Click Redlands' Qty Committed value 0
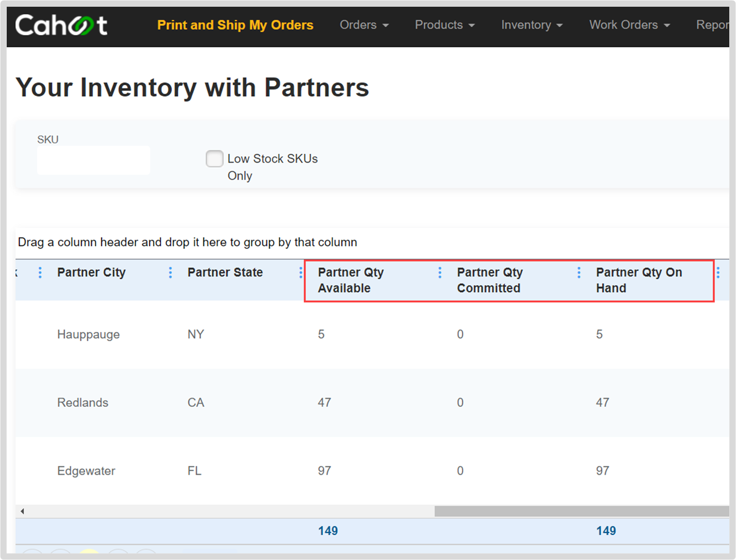This screenshot has height=560, width=736. tap(460, 403)
